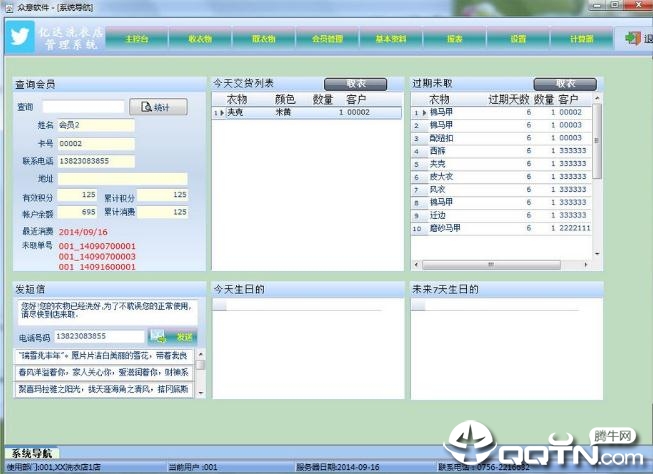Open the 收衣物 menu
The height and width of the screenshot is (474, 653).
pyautogui.click(x=200, y=39)
